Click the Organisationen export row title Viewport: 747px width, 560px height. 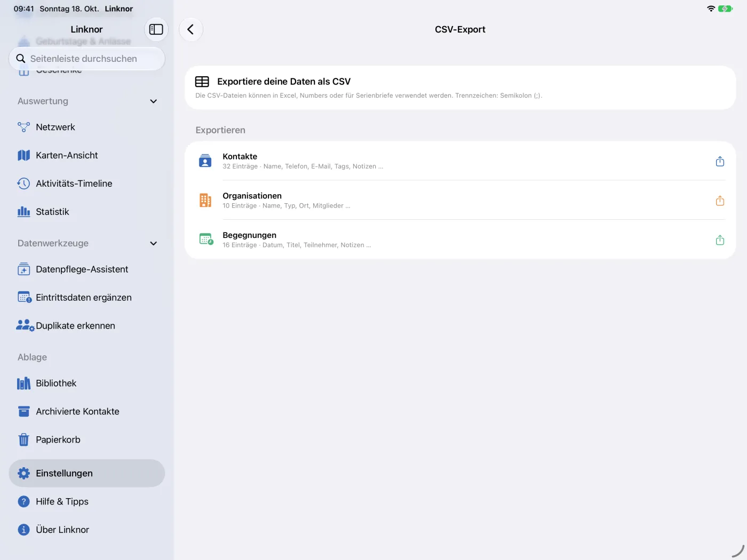click(252, 196)
